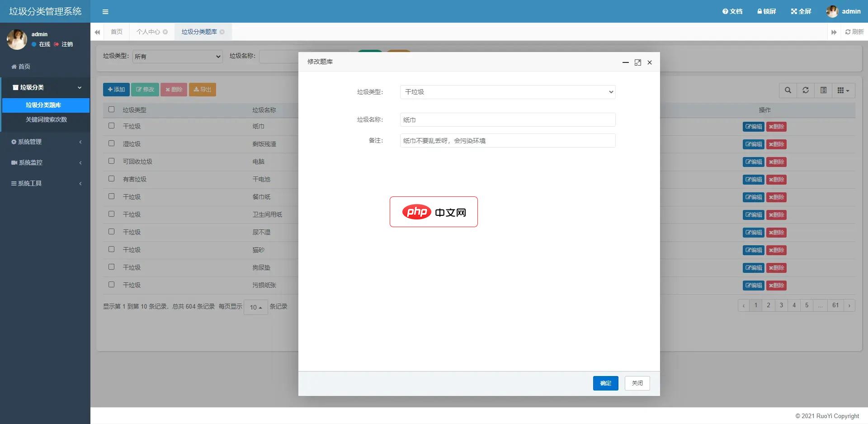Refresh the table via the circular refresh icon
Image resolution: width=868 pixels, height=424 pixels.
(805, 90)
